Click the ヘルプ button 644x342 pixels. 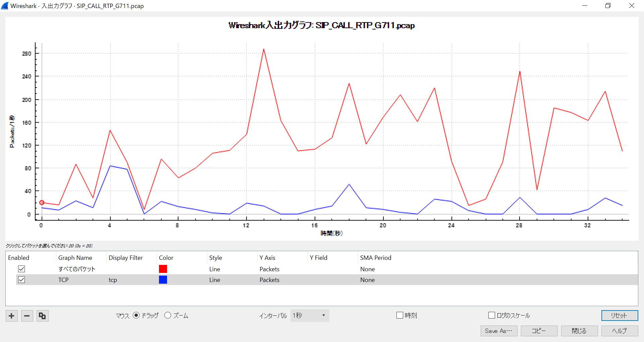click(620, 331)
